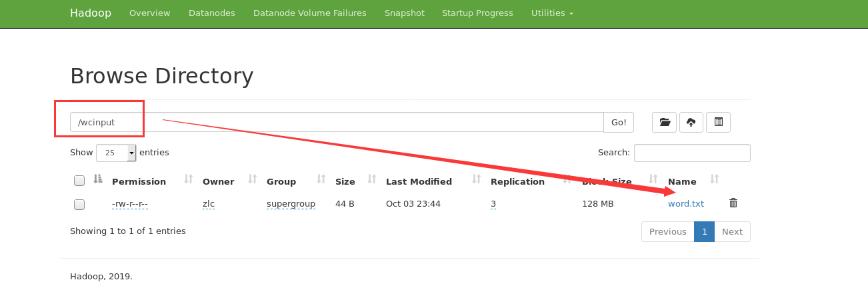Open the Datanodes page
The width and height of the screenshot is (868, 308).
(x=212, y=13)
